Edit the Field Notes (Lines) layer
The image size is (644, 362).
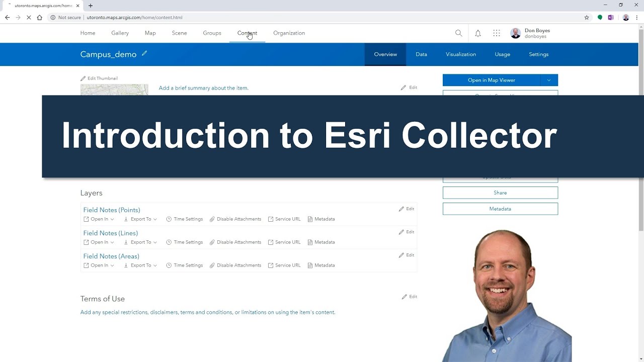(x=407, y=232)
